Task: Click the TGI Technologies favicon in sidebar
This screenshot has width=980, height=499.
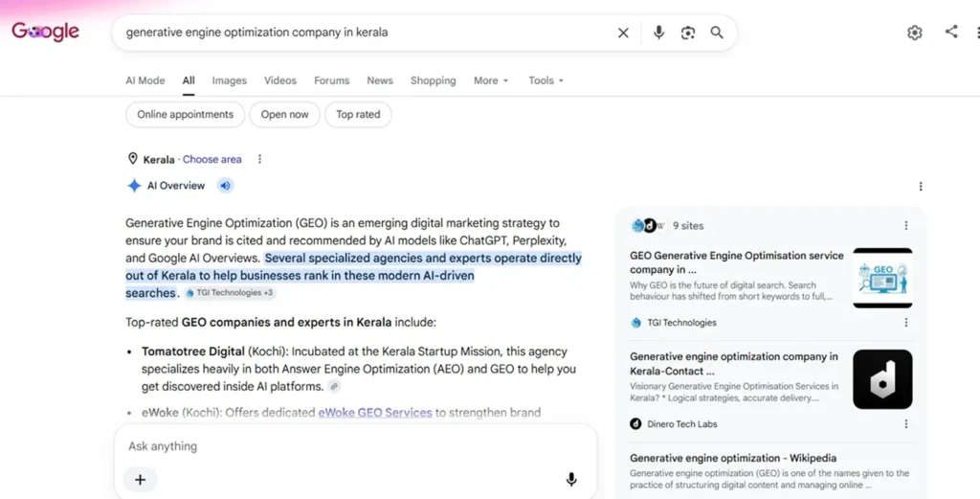Action: pos(636,323)
